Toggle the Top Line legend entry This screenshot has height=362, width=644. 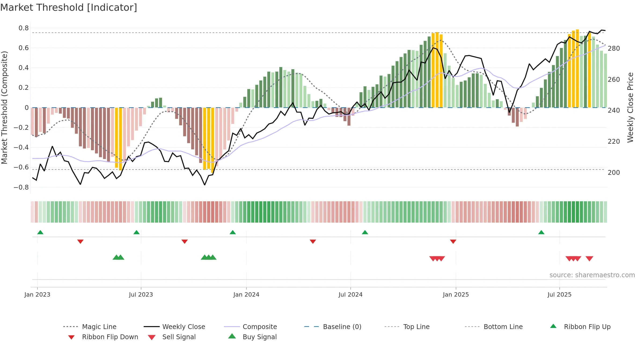pyautogui.click(x=407, y=327)
